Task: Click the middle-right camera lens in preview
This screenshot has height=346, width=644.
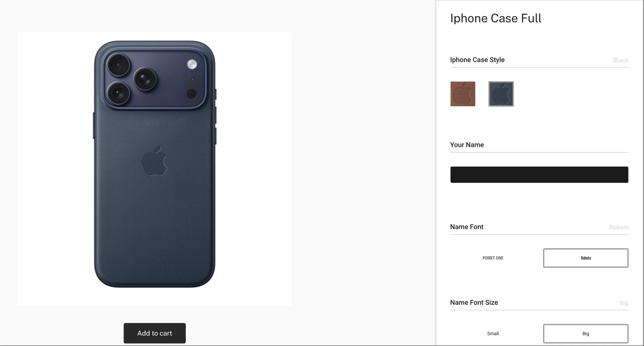Action: point(145,79)
